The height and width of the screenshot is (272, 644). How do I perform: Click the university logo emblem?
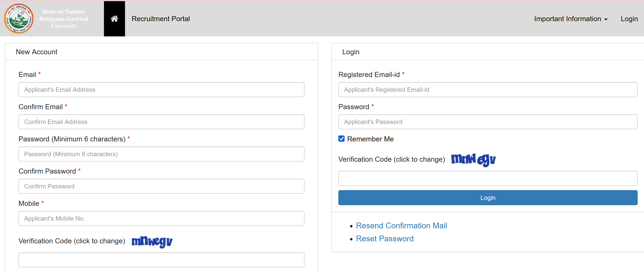[x=19, y=19]
